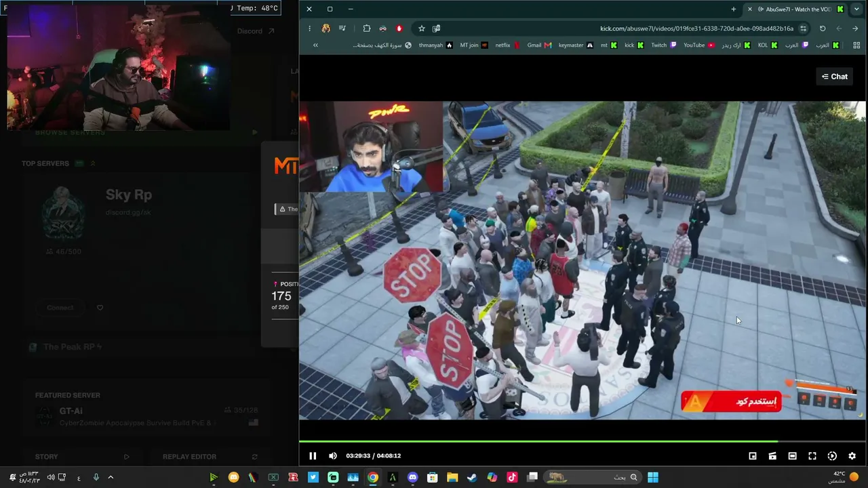
Task: Open the browser three-dot menu
Action: (309, 28)
